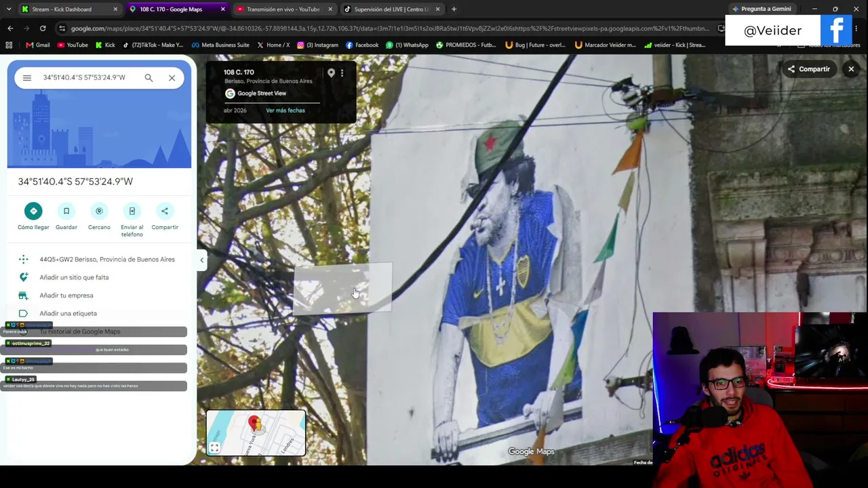Click the Compartir icon in side panel
868x488 pixels.
click(165, 211)
